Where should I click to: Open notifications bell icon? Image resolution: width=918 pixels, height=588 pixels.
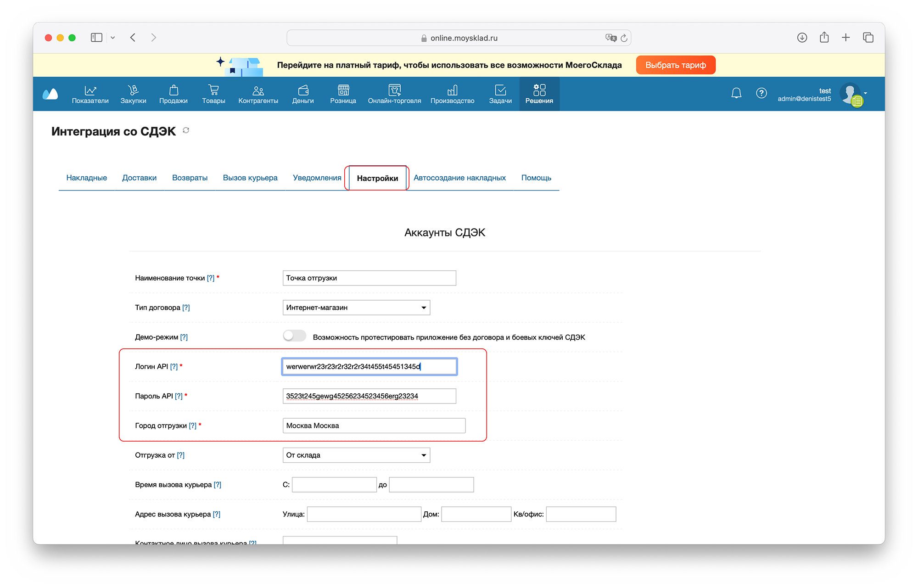736,93
